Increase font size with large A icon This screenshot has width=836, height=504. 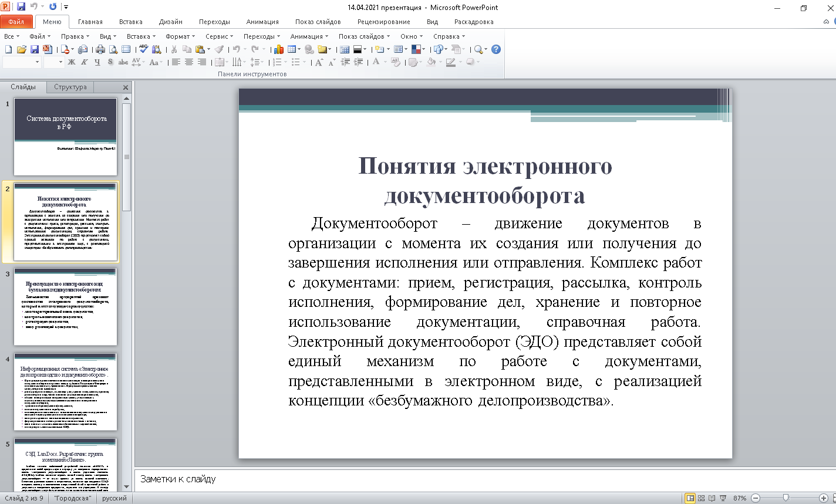click(319, 62)
